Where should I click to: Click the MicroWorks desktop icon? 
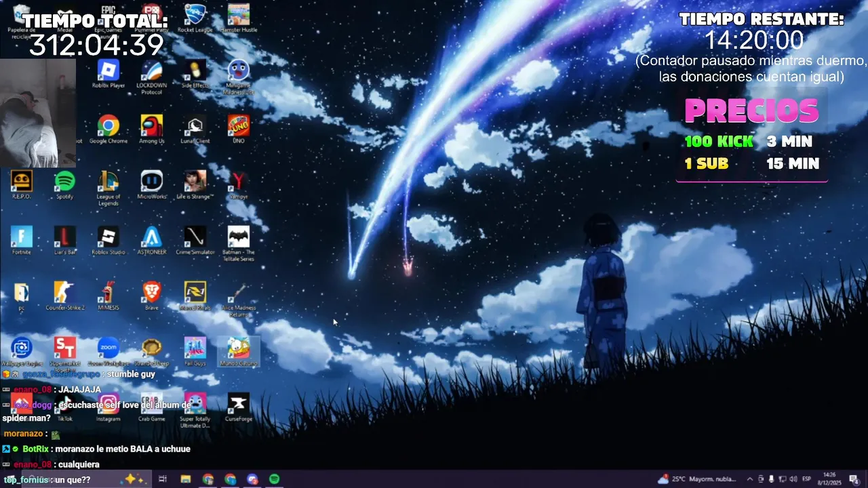(151, 185)
